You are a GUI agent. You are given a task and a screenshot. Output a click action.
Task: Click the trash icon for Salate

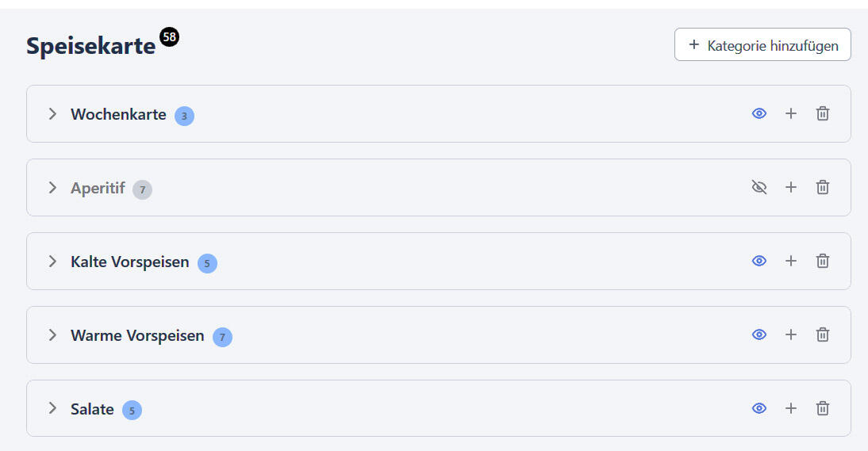(823, 408)
